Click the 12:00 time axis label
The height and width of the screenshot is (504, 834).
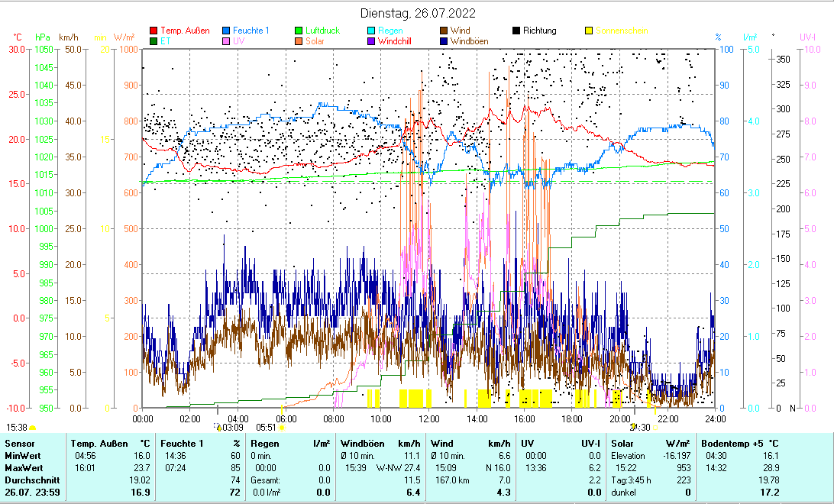[429, 418]
